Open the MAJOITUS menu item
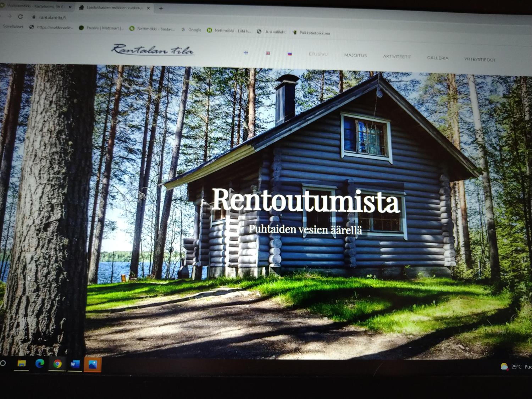The width and height of the screenshot is (532, 399). 355,55
